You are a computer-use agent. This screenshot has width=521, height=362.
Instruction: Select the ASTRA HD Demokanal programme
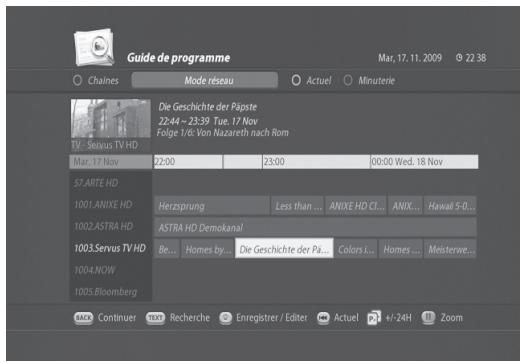315,228
